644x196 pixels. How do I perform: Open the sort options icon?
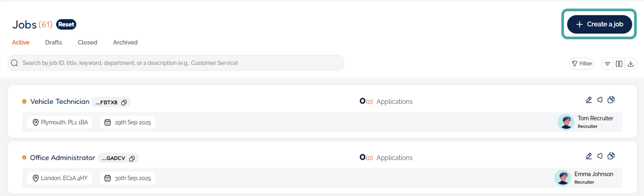[x=608, y=64]
